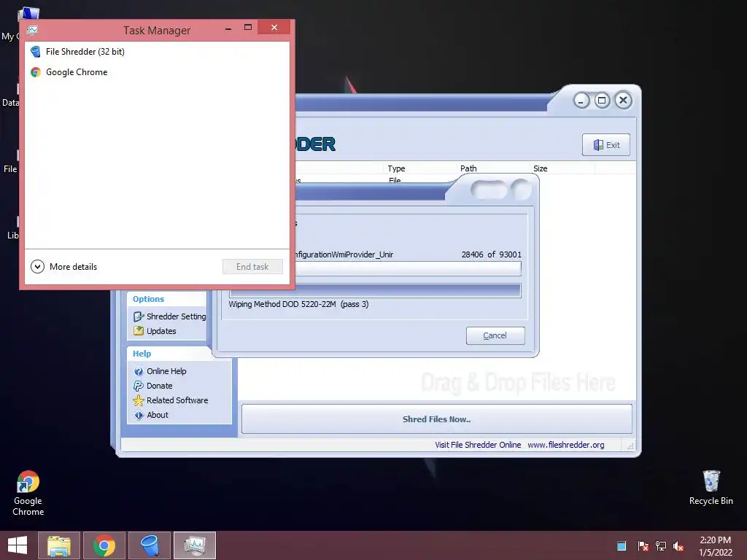Image resolution: width=747 pixels, height=560 pixels.
Task: Click the Shredder Settings icon
Action: [x=139, y=316]
